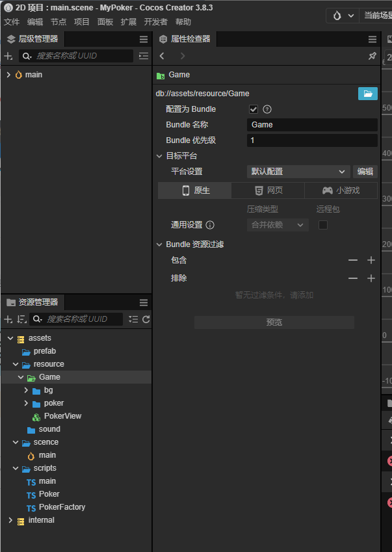Collapse the Game bundle folder
This screenshot has width=392, height=552.
click(21, 377)
